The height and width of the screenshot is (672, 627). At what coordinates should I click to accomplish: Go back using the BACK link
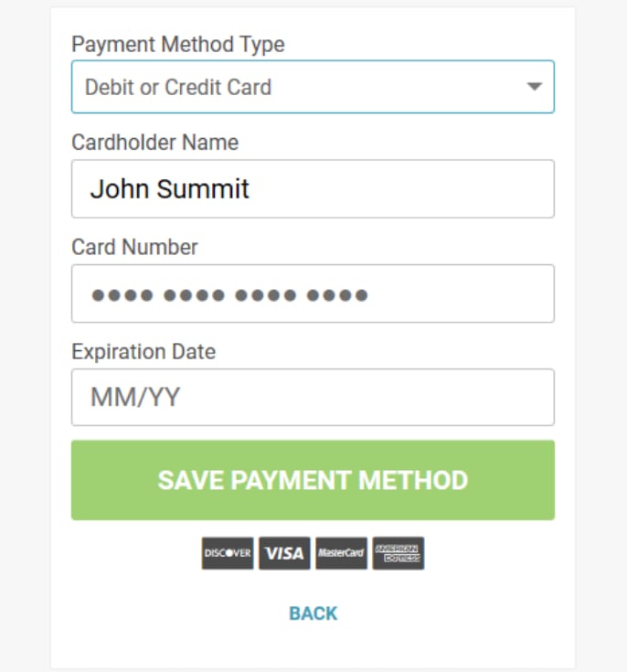pyautogui.click(x=313, y=613)
